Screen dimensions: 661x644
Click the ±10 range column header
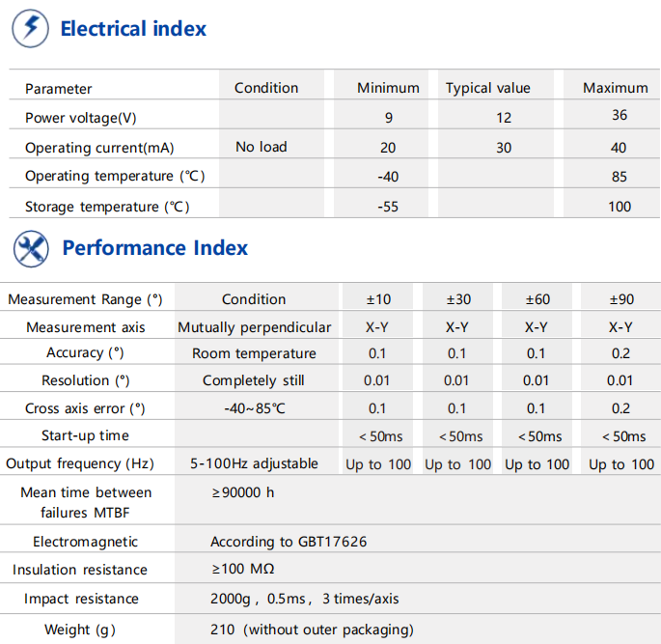pos(378,299)
